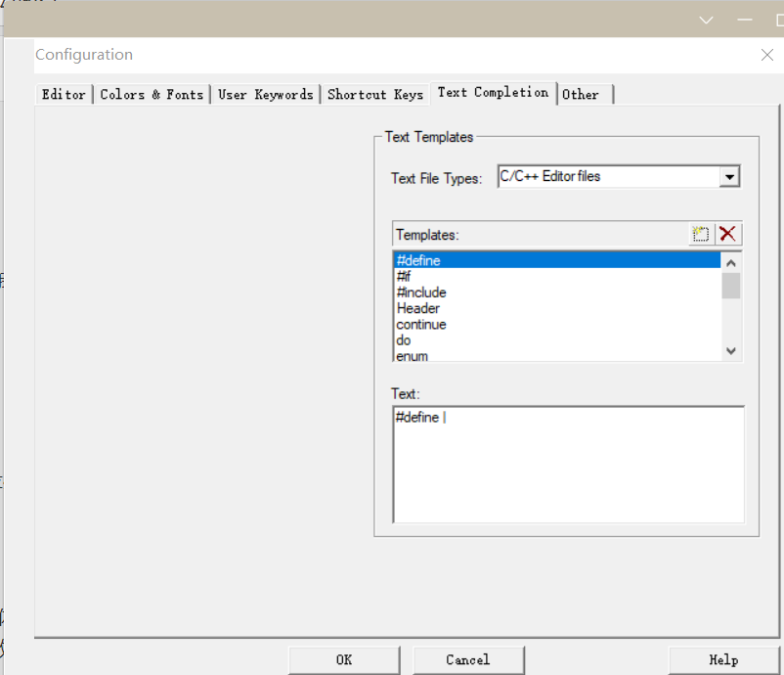Click the templates list scroll-up arrow
Viewport: 784px width, 675px height.
tap(731, 263)
